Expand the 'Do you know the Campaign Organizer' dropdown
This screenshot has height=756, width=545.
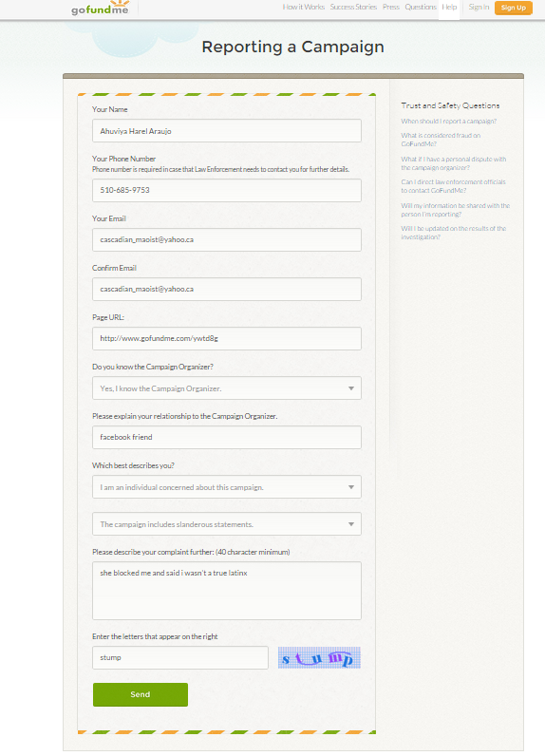point(227,388)
